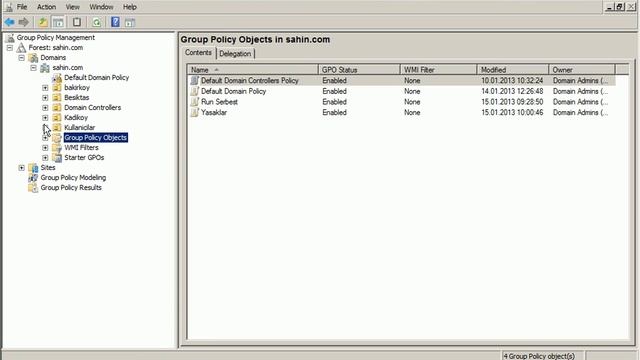Click modified date 15.01.2013 10:00:46
This screenshot has width=640, height=360.
(512, 113)
